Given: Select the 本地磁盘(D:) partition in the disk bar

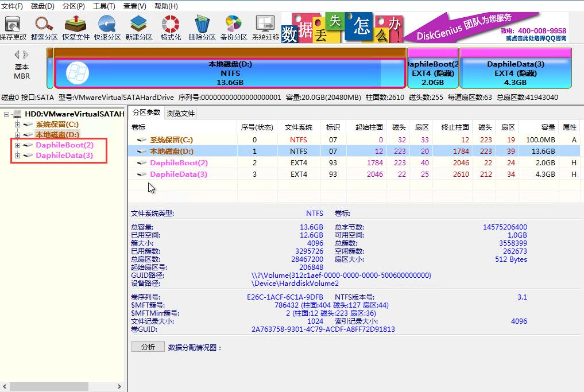Looking at the screenshot, I should pos(229,71).
